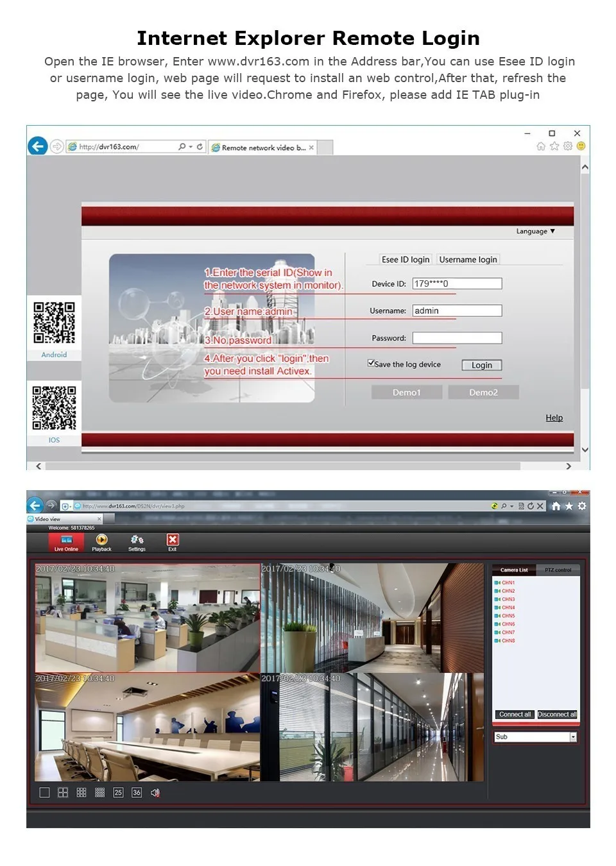Click the vertical scrollbar up arrow in the login page
616x866 pixels.
pyautogui.click(x=585, y=167)
